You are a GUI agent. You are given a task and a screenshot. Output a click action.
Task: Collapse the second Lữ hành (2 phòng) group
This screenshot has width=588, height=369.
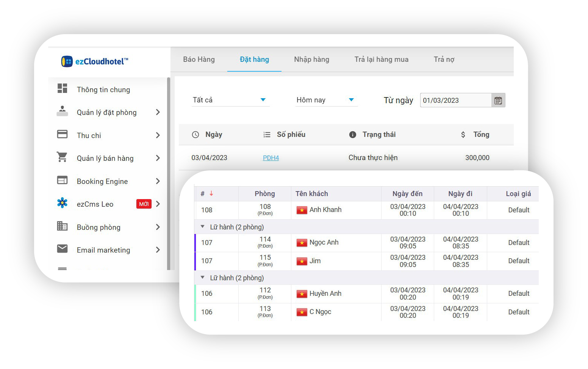tap(203, 278)
